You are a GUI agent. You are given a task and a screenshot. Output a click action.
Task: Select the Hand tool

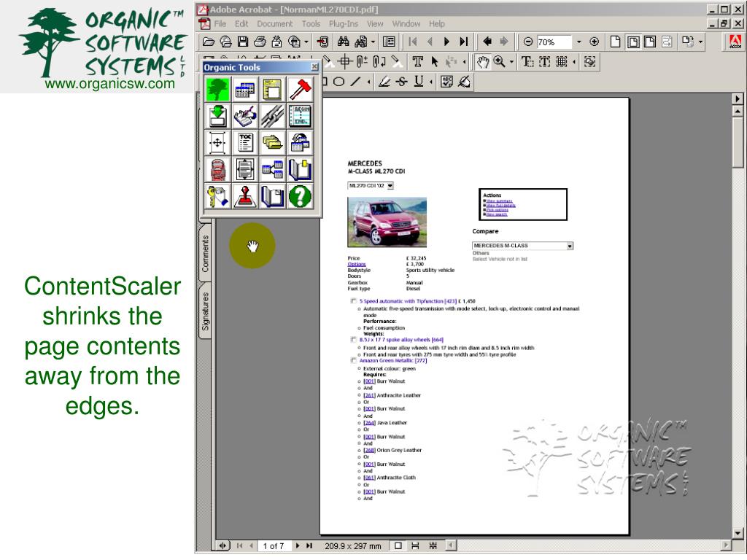coord(483,62)
